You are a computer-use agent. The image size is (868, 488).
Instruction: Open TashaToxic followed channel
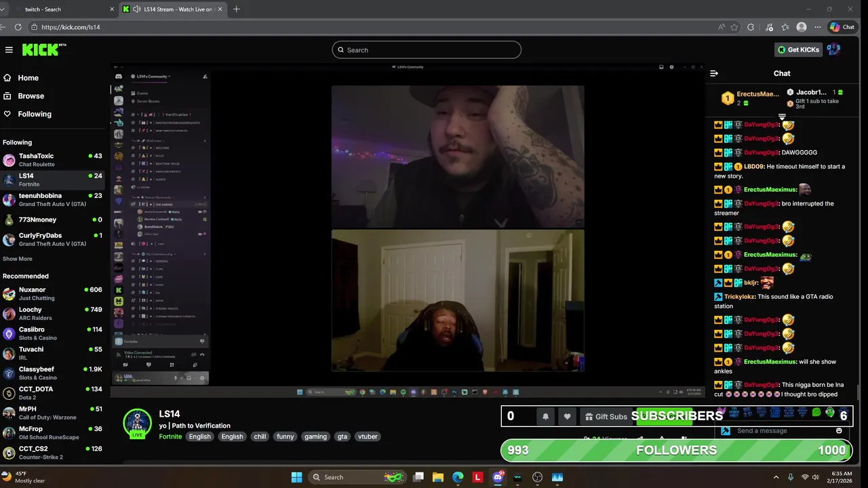pos(52,160)
